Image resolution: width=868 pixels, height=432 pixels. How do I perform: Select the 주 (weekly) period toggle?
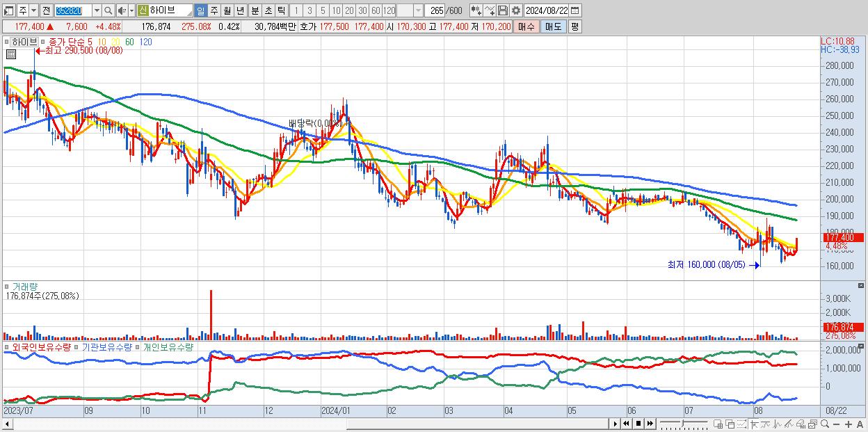[x=214, y=10]
